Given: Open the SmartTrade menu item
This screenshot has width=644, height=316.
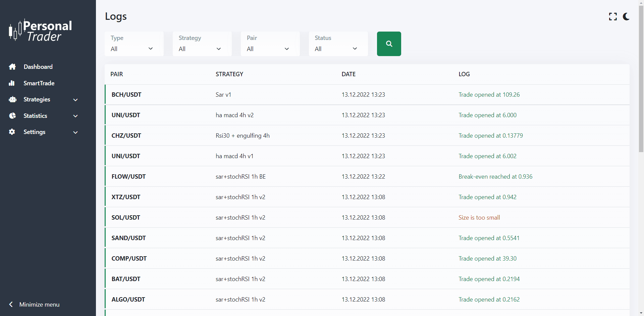Looking at the screenshot, I should pyautogui.click(x=39, y=83).
